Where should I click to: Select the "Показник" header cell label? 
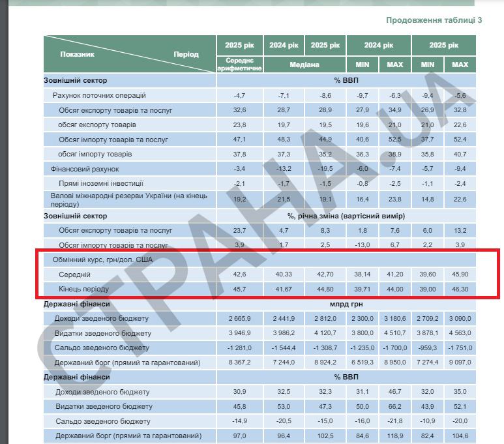click(78, 55)
